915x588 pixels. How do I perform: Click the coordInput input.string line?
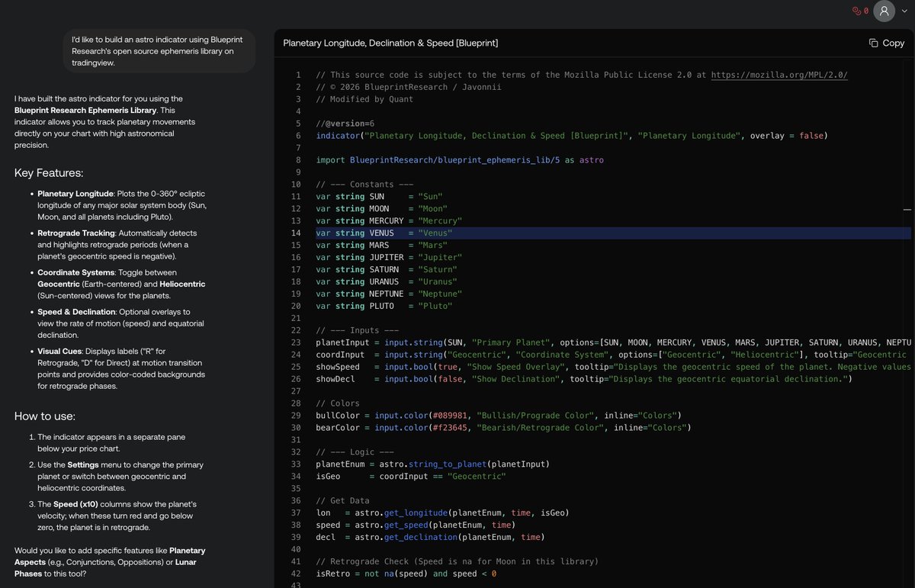pyautogui.click(x=614, y=355)
